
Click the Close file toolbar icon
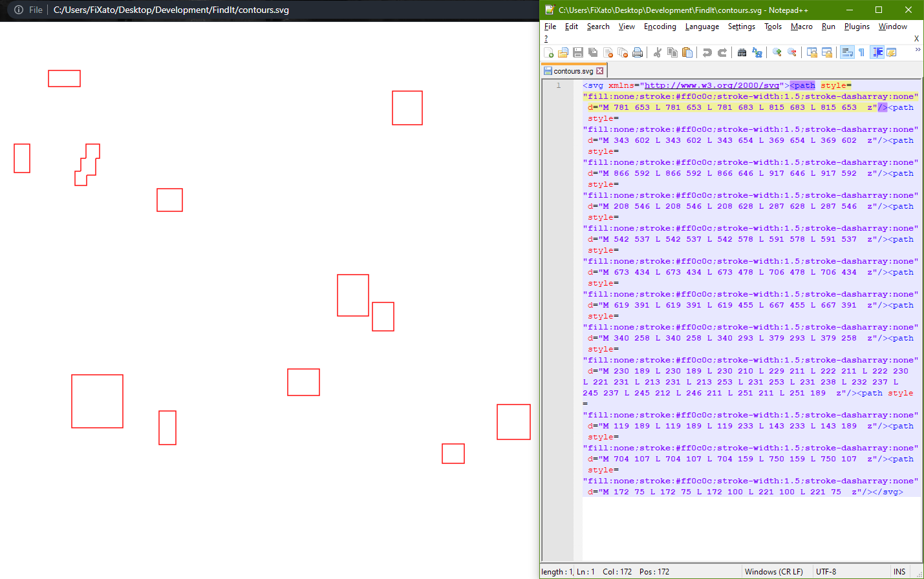tap(608, 53)
